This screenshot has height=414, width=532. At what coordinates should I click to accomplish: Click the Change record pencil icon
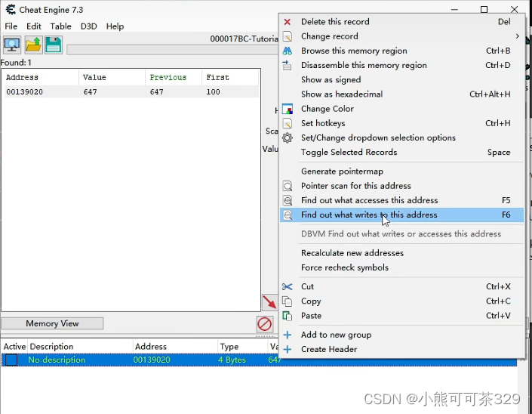[287, 36]
